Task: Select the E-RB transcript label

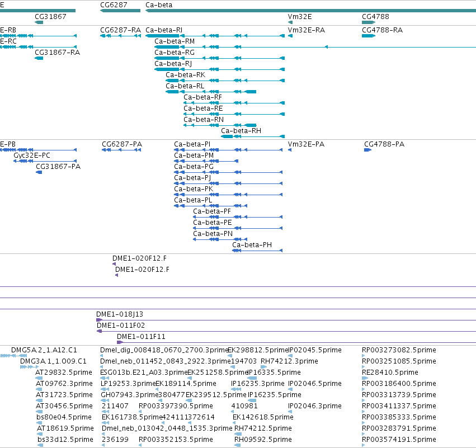Action: pos(8,30)
